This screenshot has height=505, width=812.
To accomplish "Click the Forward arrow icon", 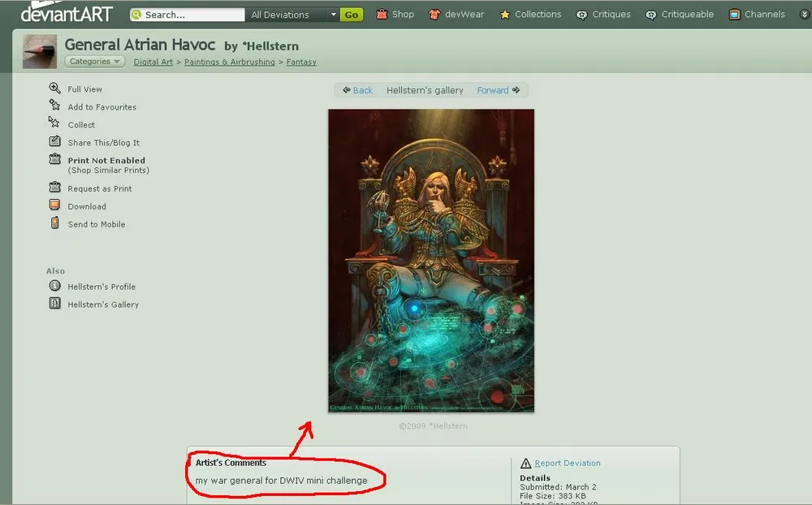I will point(516,90).
